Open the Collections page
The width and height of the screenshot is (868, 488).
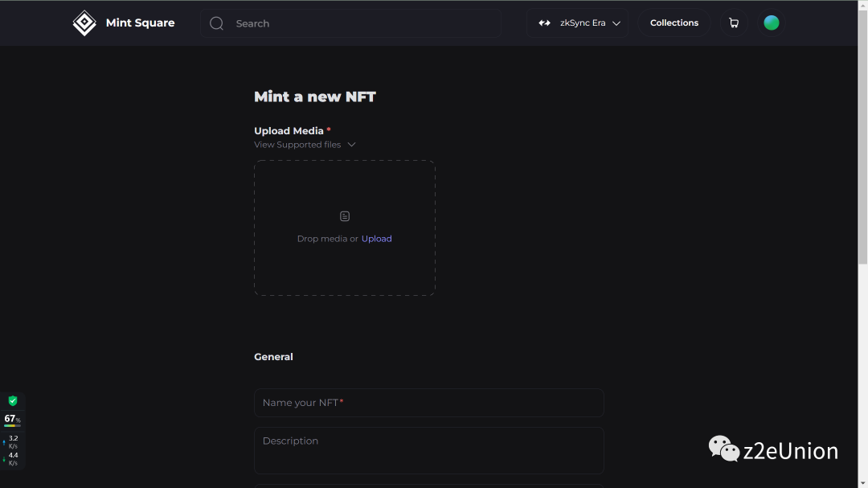(x=674, y=23)
